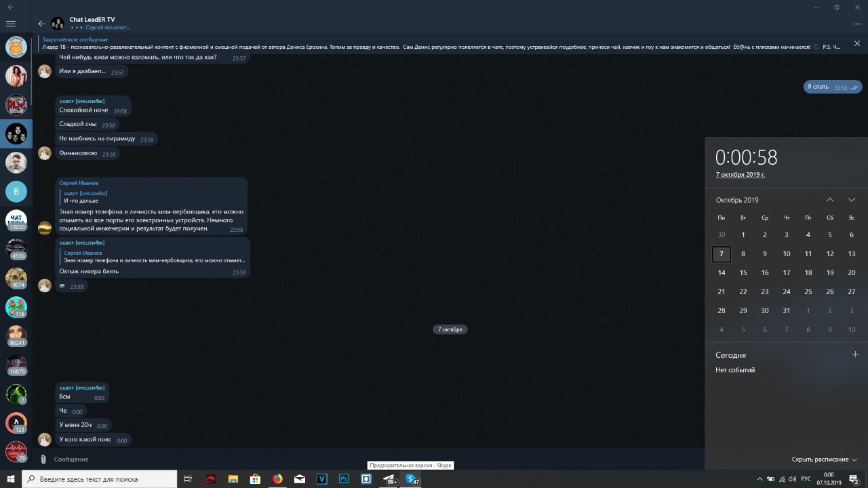Show hidden system tray icons
This screenshot has width=868, height=488.
[x=759, y=479]
